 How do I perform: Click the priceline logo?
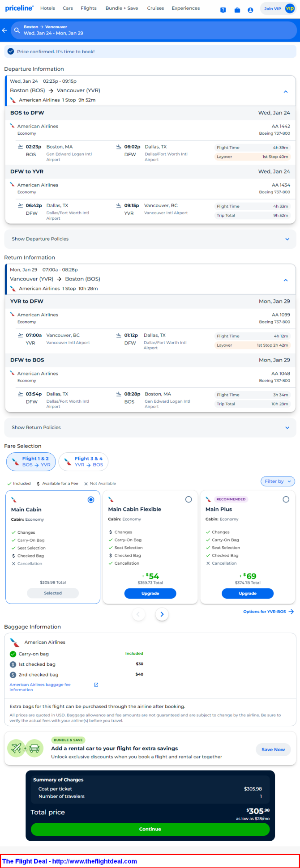point(19,8)
